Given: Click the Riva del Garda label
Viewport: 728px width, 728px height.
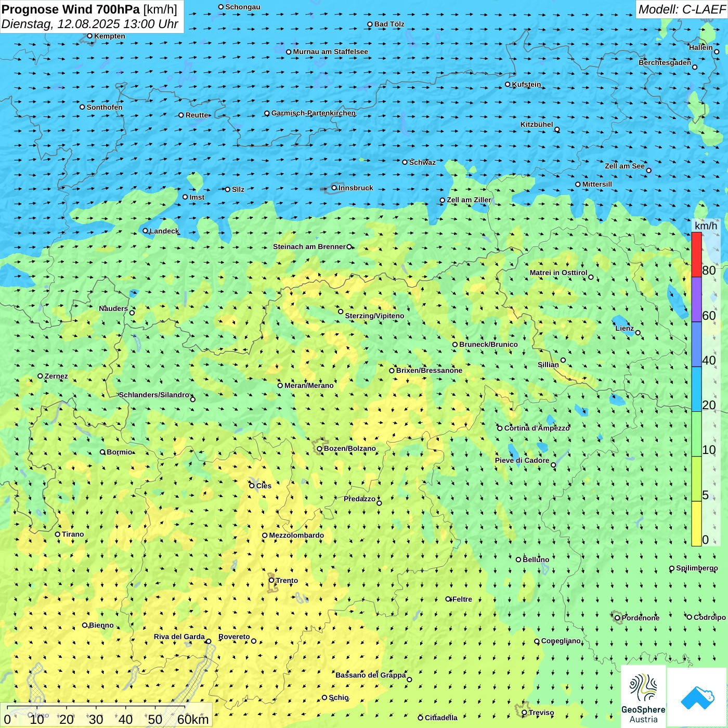Looking at the screenshot, I should tap(179, 636).
